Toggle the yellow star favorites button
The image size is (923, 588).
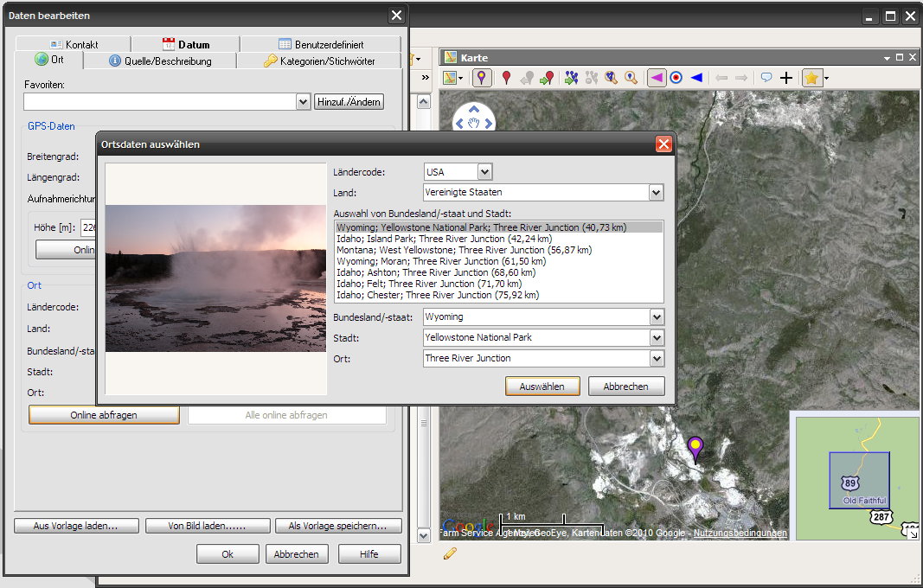[x=811, y=78]
